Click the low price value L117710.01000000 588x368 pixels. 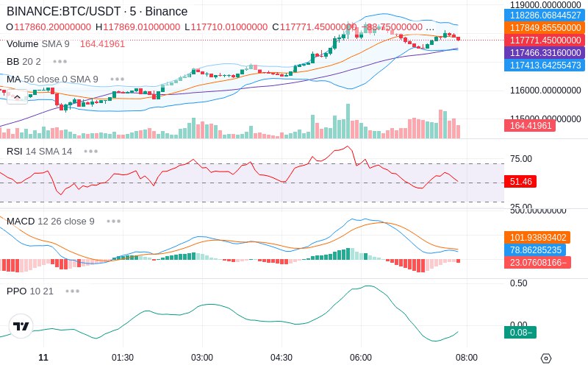click(226, 27)
